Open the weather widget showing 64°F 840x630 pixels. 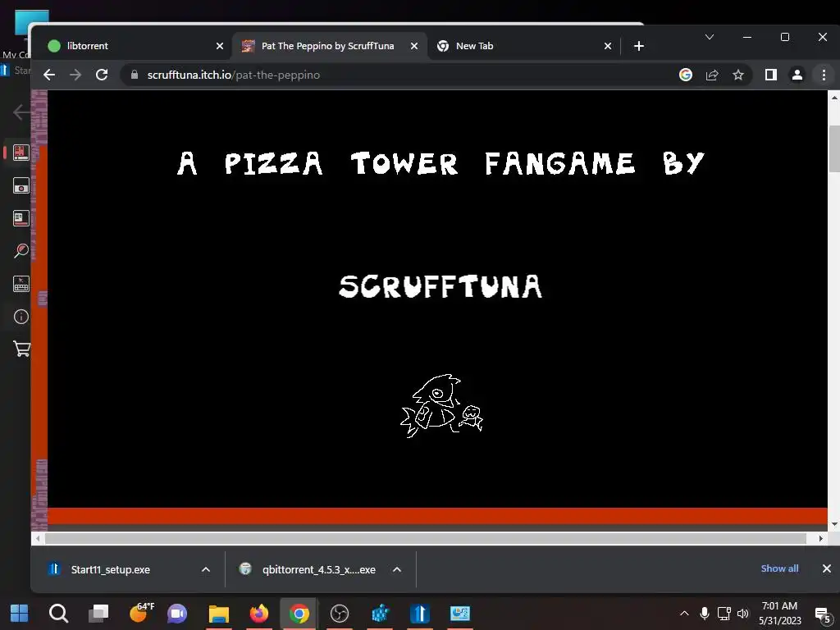(x=141, y=612)
